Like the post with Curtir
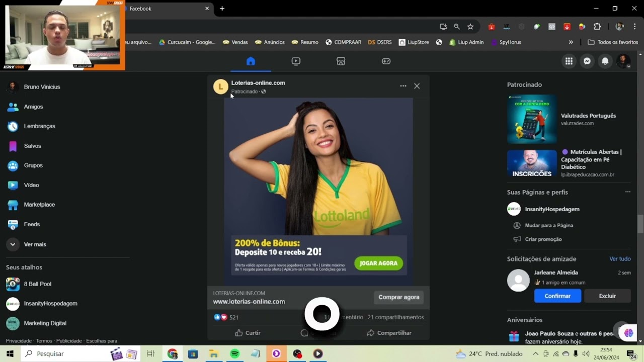This screenshot has height=362, width=644. click(x=248, y=333)
